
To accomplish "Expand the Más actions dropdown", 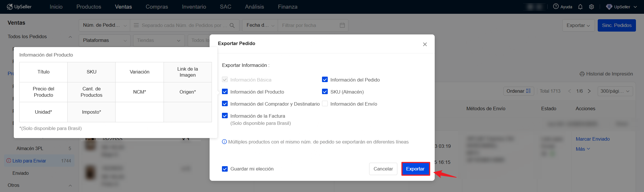I will (x=583, y=149).
